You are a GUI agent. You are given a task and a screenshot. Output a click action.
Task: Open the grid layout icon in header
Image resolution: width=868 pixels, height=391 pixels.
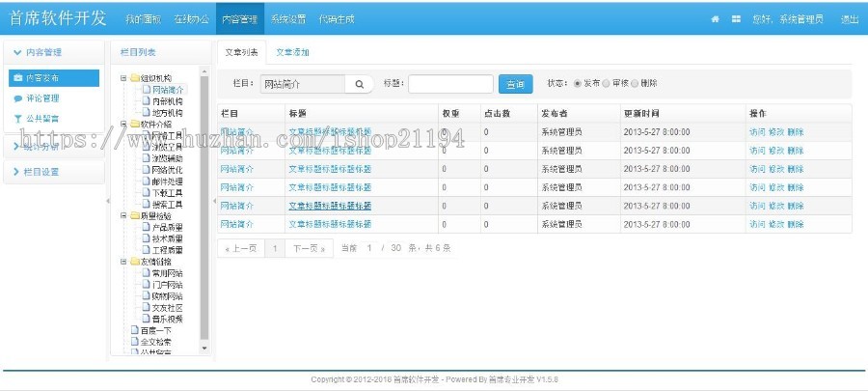736,19
